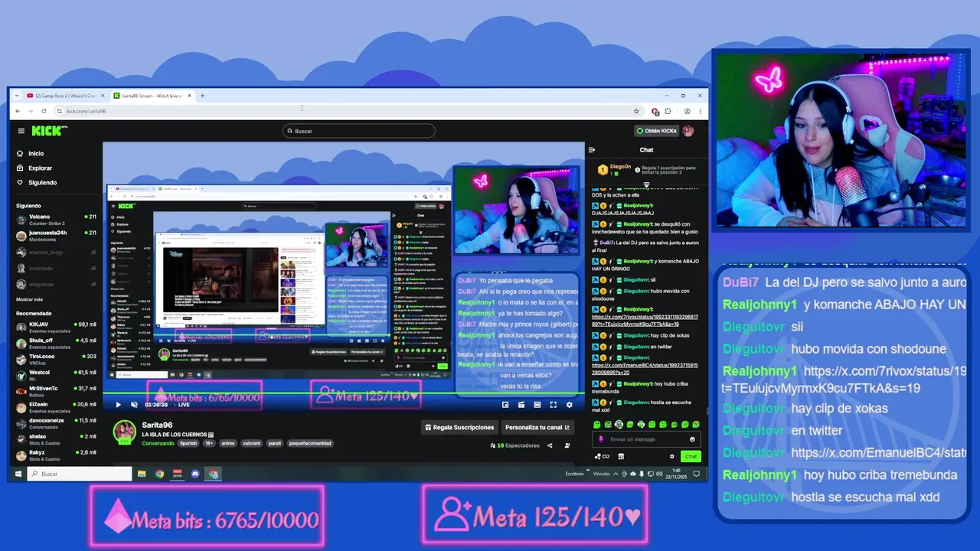Select the Sarita96 Stream browser tab
The image size is (980, 551).
coord(153,96)
